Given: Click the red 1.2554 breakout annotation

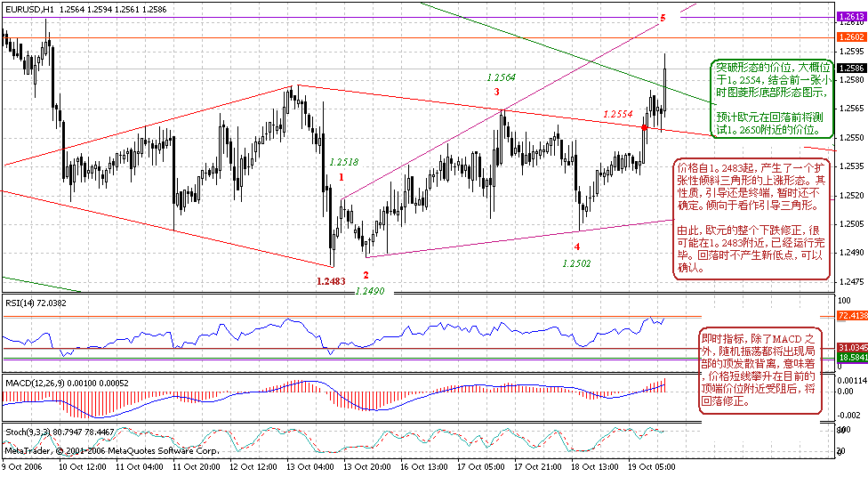Looking at the screenshot, I should (x=618, y=114).
